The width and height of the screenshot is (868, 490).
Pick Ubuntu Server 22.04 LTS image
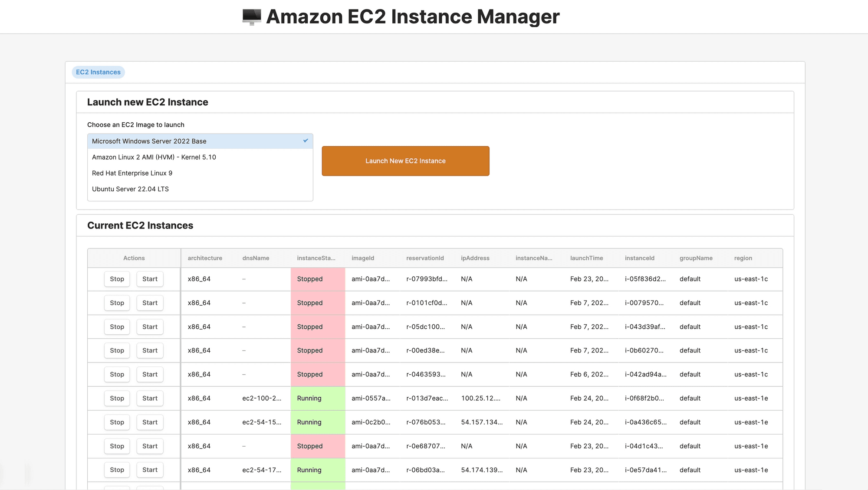[x=130, y=189]
